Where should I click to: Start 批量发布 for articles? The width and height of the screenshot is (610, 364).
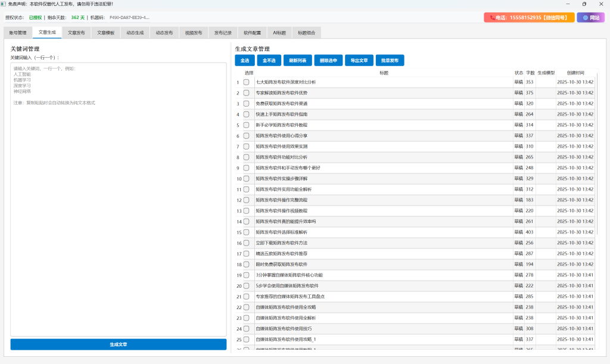[390, 60]
